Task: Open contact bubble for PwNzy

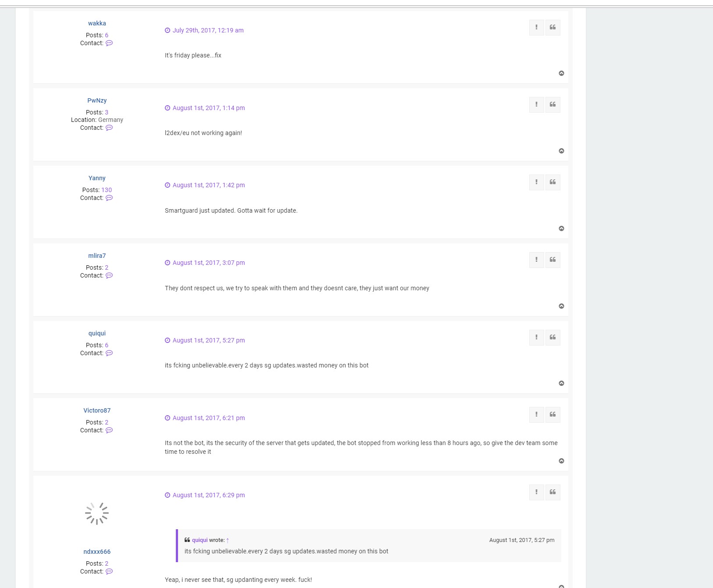Action: tap(109, 128)
